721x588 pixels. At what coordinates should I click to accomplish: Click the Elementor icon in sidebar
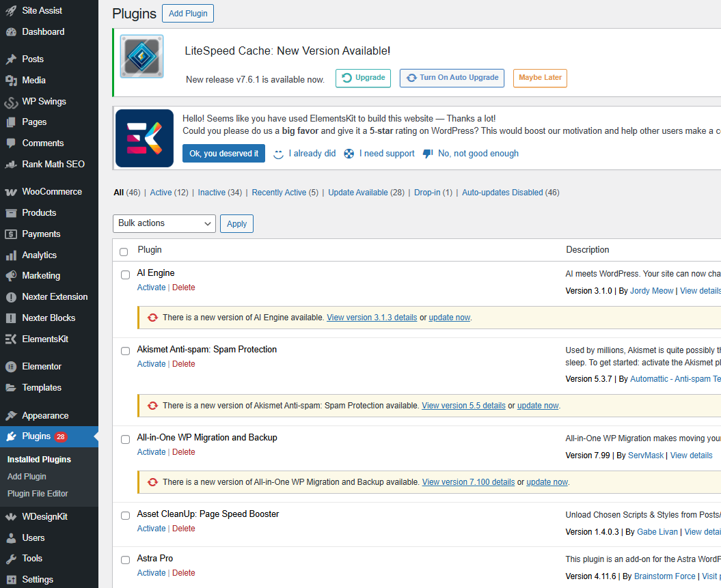11,367
